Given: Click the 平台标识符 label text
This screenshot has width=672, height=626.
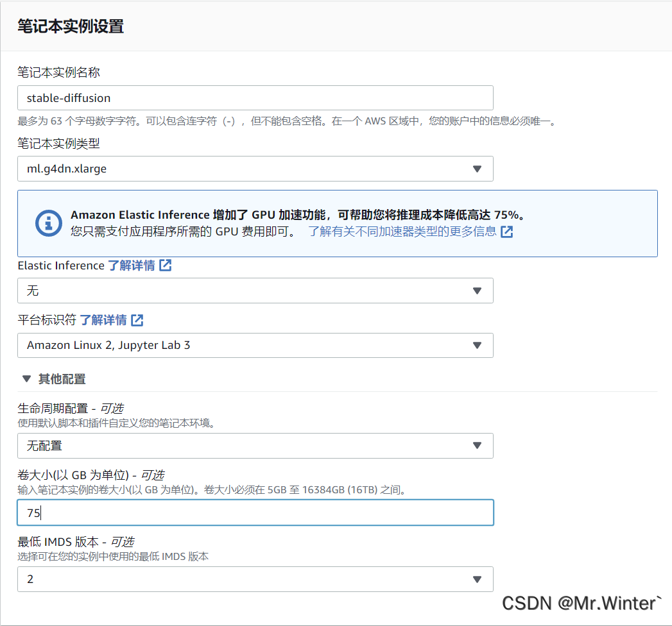Looking at the screenshot, I should pos(47,320).
